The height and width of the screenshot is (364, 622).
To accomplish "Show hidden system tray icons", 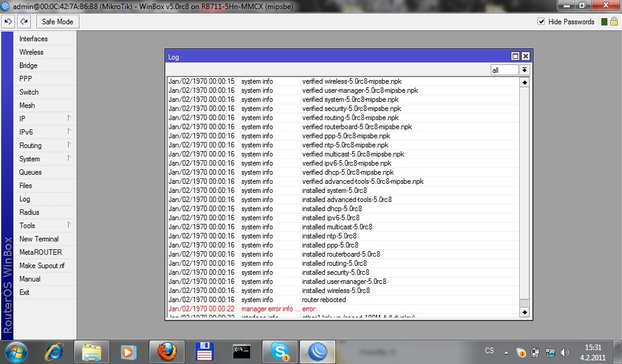I will 506,352.
